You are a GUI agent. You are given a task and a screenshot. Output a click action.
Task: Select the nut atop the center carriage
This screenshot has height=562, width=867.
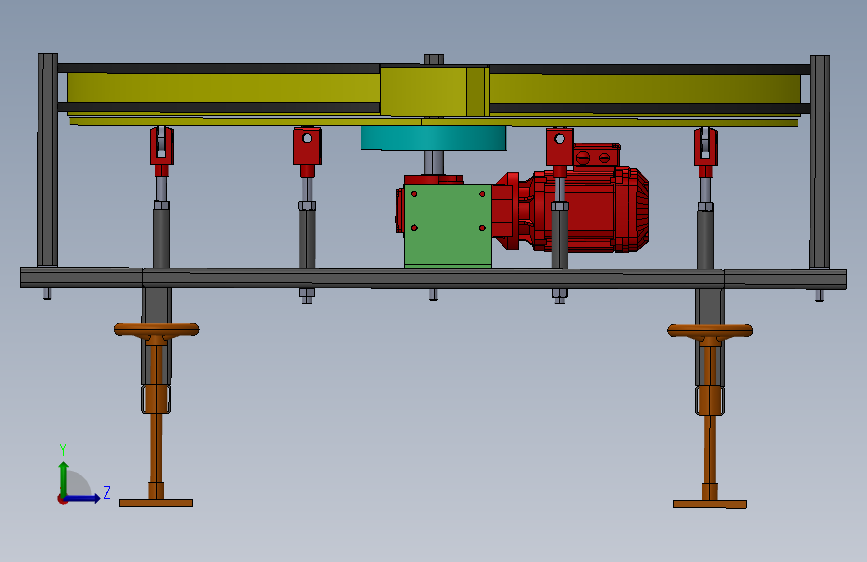tap(434, 60)
